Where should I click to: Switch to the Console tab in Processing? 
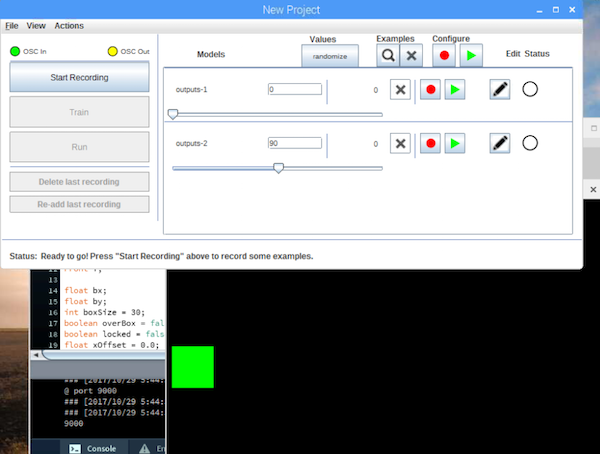94,448
